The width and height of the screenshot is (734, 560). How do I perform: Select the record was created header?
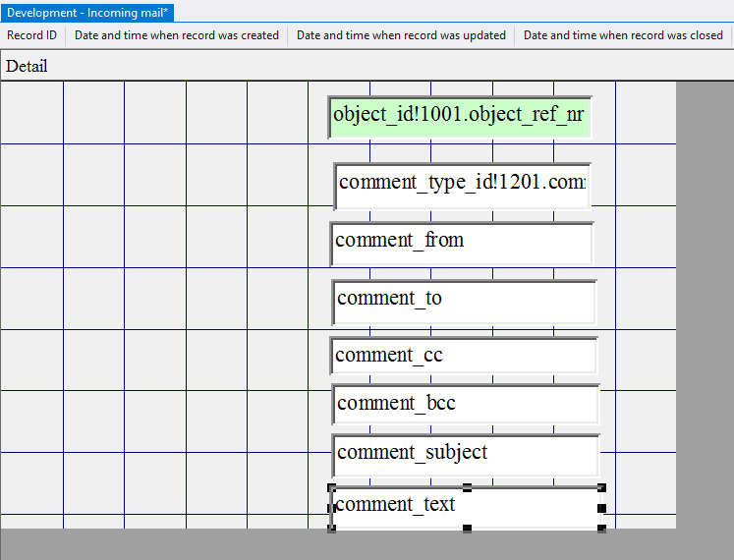point(177,35)
